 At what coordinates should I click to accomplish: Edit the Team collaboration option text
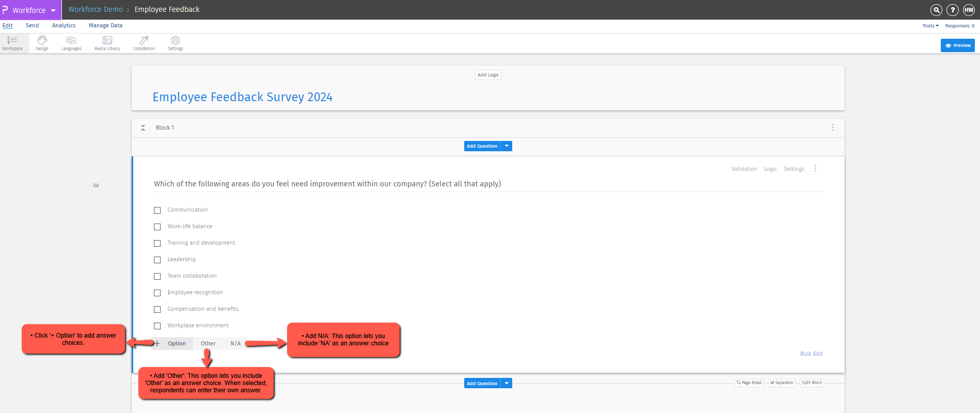click(192, 276)
